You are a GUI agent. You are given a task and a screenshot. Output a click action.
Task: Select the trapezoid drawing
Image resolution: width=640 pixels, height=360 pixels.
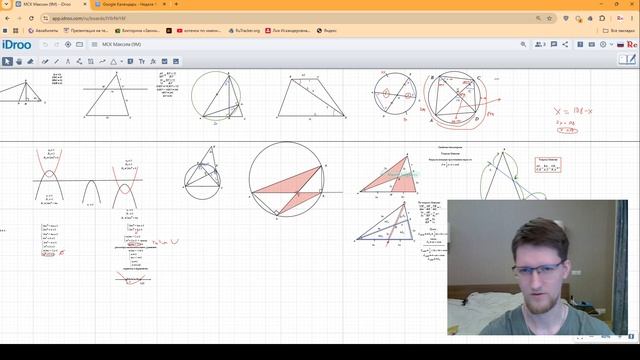pyautogui.click(x=311, y=97)
